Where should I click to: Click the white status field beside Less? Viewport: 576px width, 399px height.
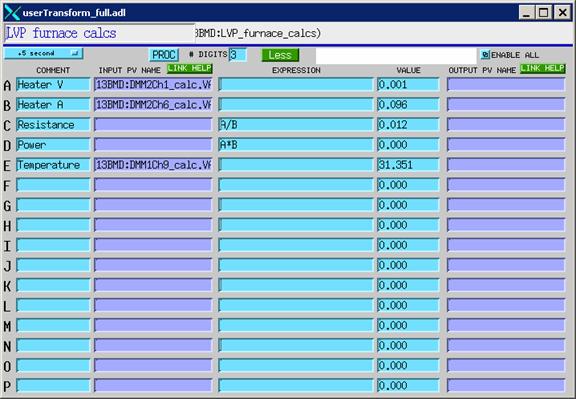[396, 56]
